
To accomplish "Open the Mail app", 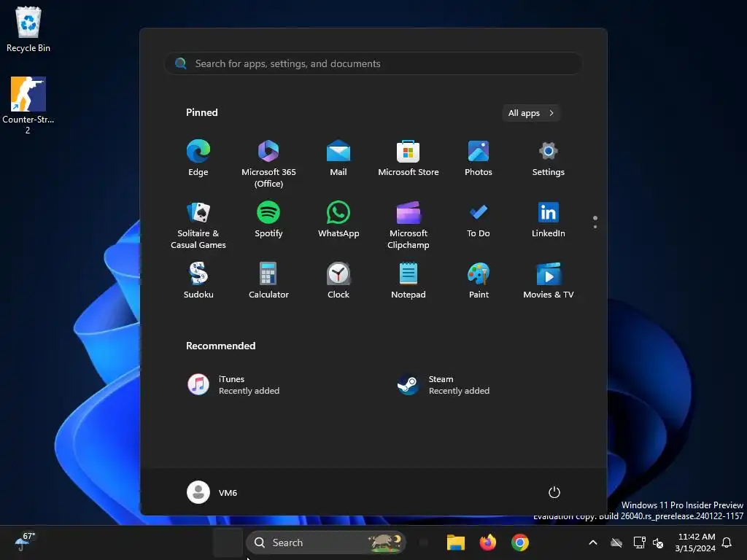I will [x=338, y=158].
